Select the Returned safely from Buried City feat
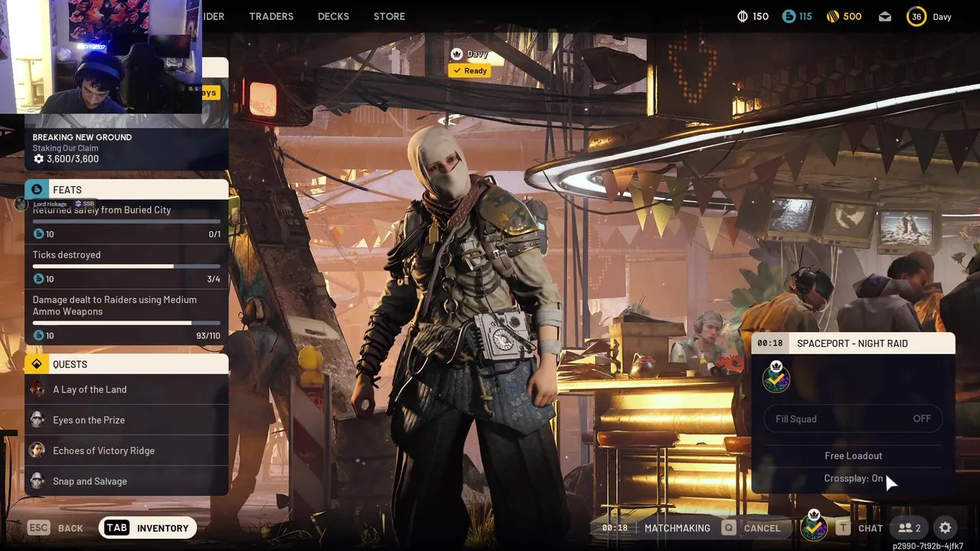 click(x=126, y=222)
